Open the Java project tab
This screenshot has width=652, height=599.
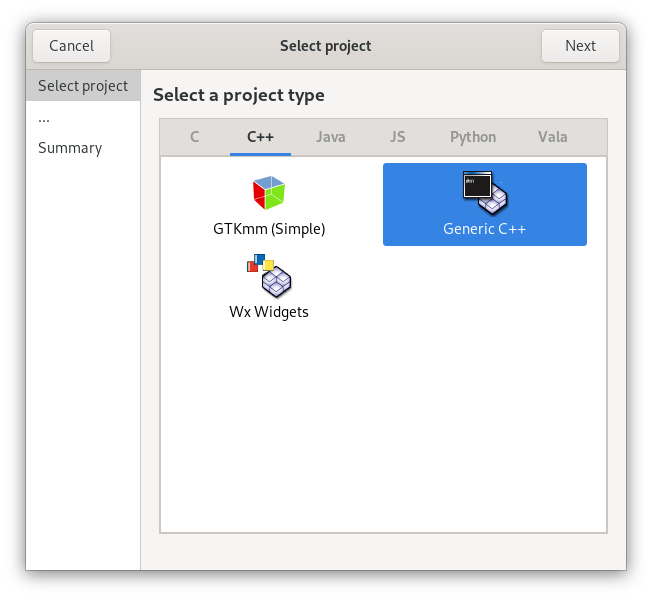coord(331,137)
